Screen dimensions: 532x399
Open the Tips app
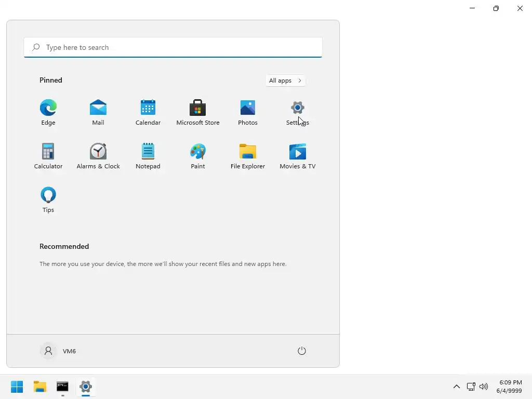point(48,200)
